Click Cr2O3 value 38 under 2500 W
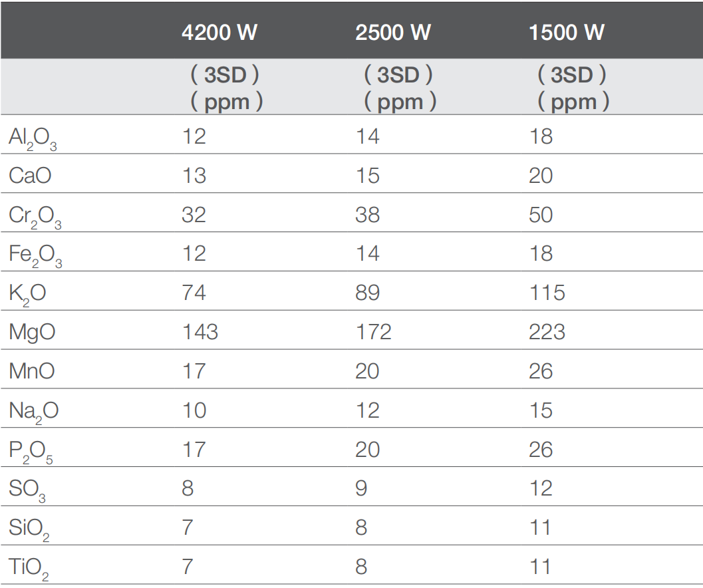Screen dimensions: 703x588 (x=368, y=215)
